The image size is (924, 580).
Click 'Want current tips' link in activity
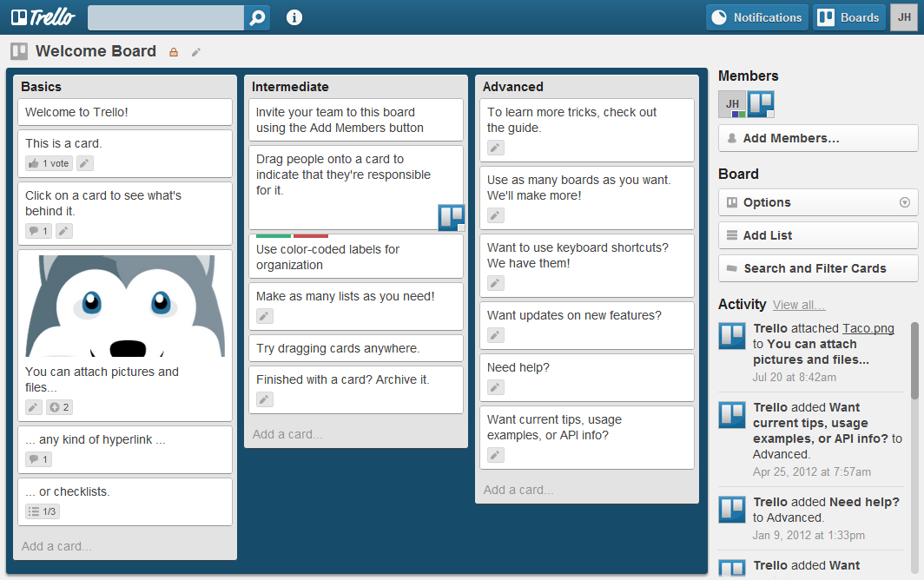(820, 423)
